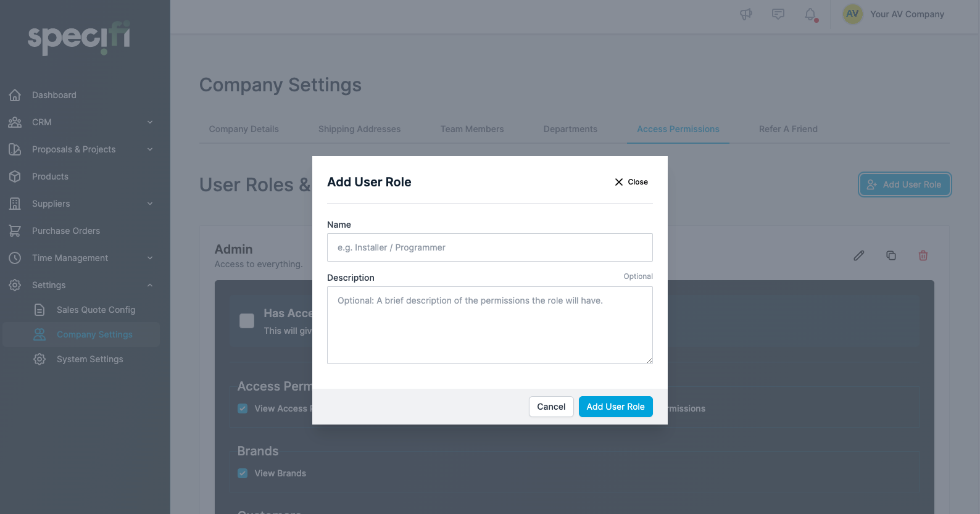The height and width of the screenshot is (514, 980).
Task: Open the chat messages icon in header
Action: [x=778, y=14]
